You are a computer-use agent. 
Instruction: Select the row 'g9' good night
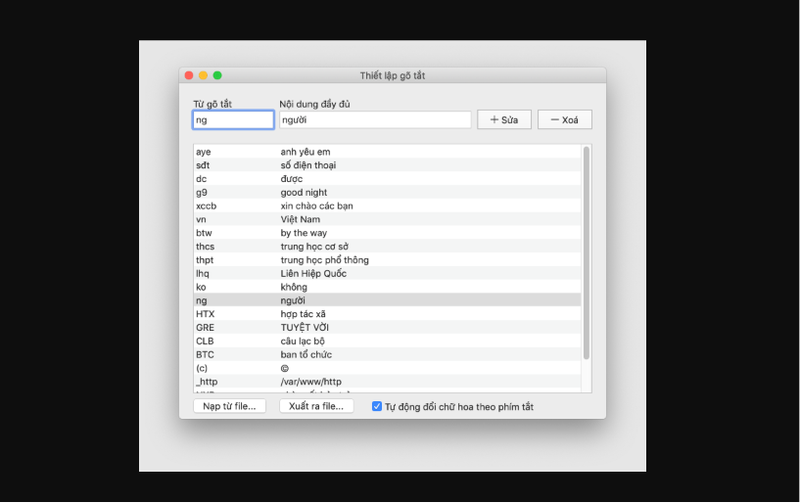(x=387, y=192)
